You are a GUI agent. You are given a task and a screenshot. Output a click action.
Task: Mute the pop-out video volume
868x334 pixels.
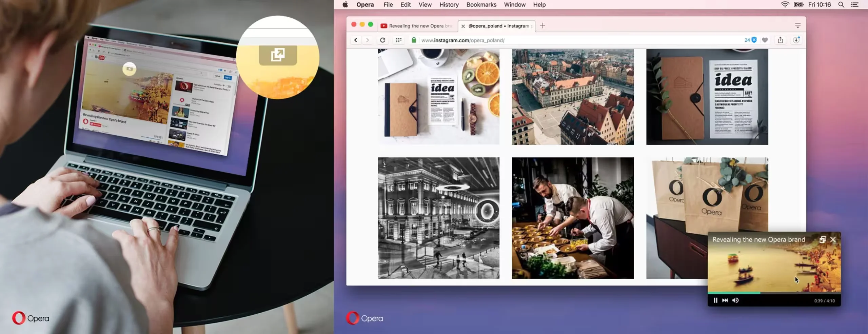735,300
